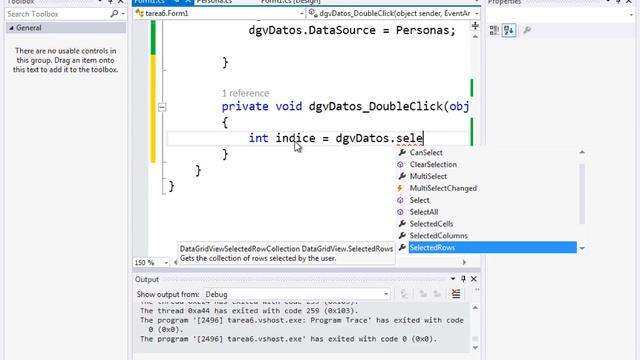640x360 pixels.
Task: Open the Properties object selector dropdown
Action: pos(631,14)
